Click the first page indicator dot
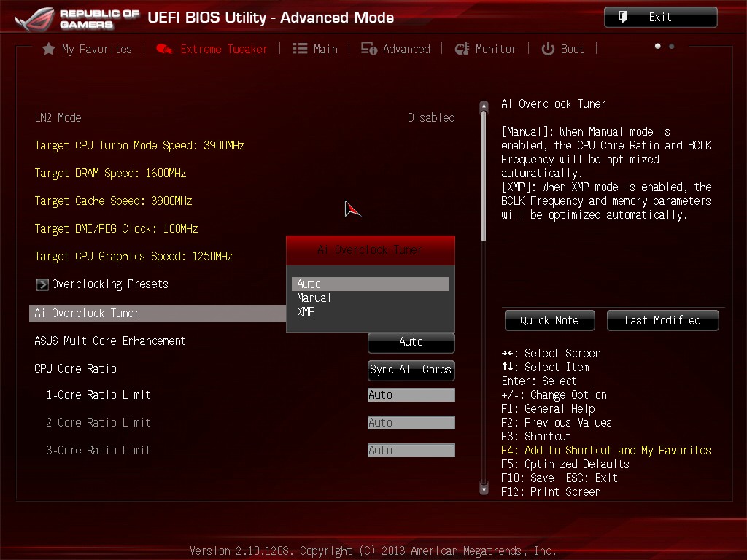Viewport: 747px width, 560px height. [658, 46]
